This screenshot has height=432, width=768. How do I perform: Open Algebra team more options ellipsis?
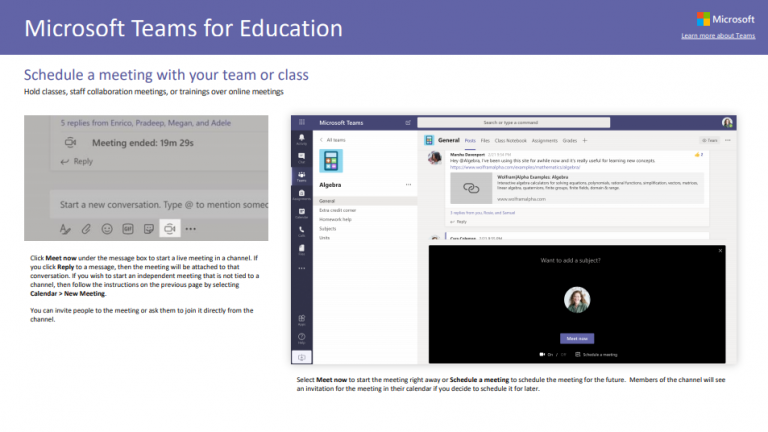click(x=408, y=185)
